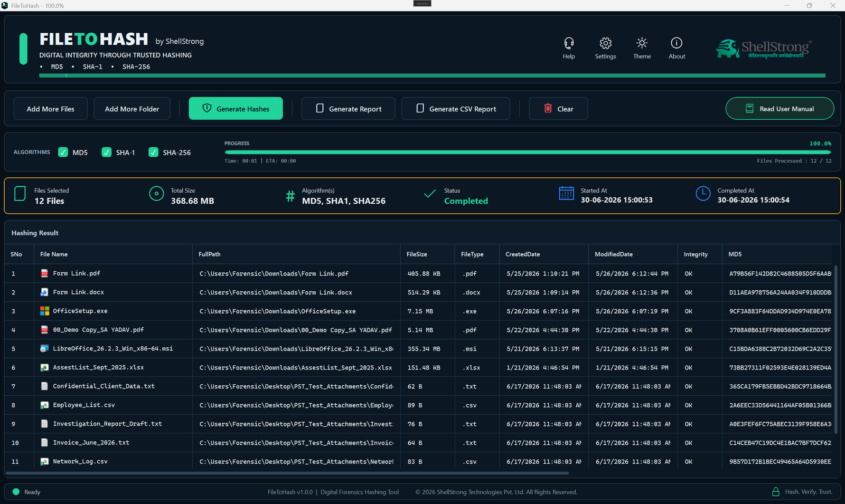Click the 100.0% progress percentage
Image resolution: width=845 pixels, height=504 pixels.
(820, 144)
